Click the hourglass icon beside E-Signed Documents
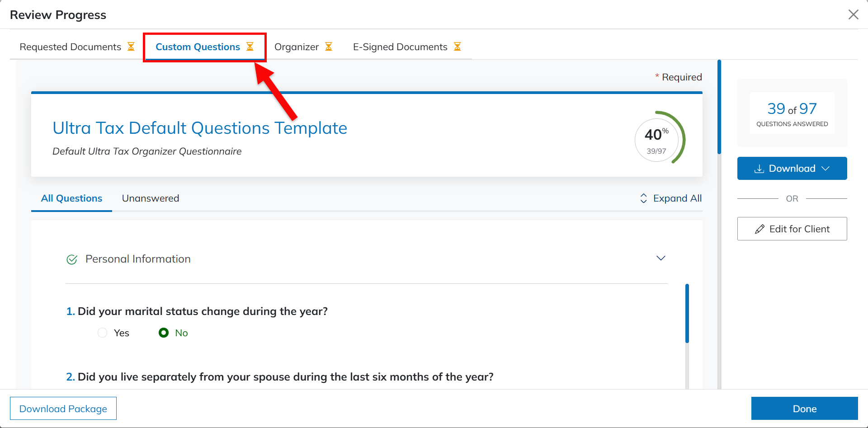This screenshot has width=868, height=428. pyautogui.click(x=458, y=47)
